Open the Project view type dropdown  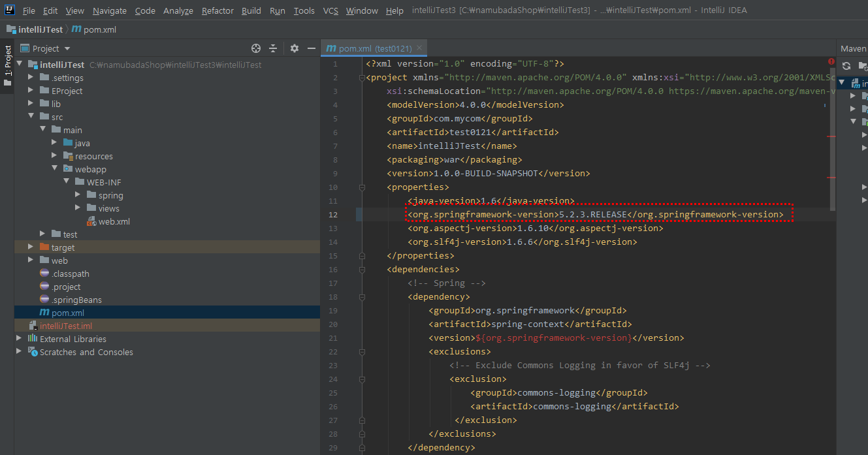pyautogui.click(x=67, y=49)
